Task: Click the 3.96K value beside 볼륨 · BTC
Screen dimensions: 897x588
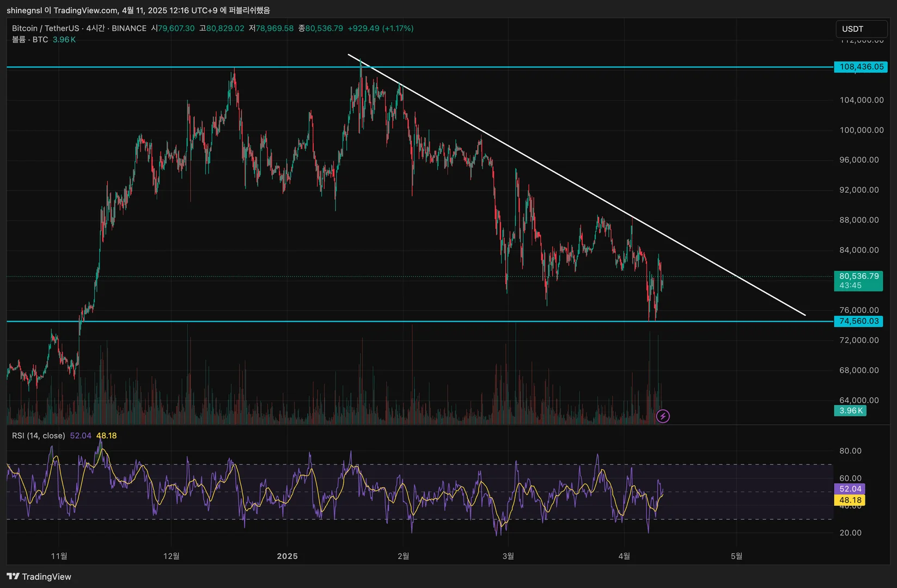Action: (64, 40)
